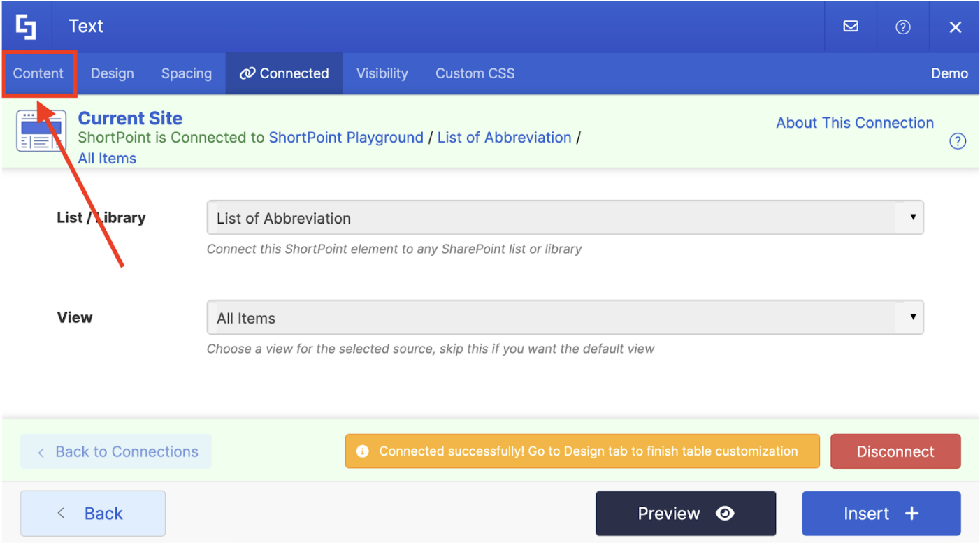
Task: Click the link icon on Connected tab
Action: click(x=247, y=73)
